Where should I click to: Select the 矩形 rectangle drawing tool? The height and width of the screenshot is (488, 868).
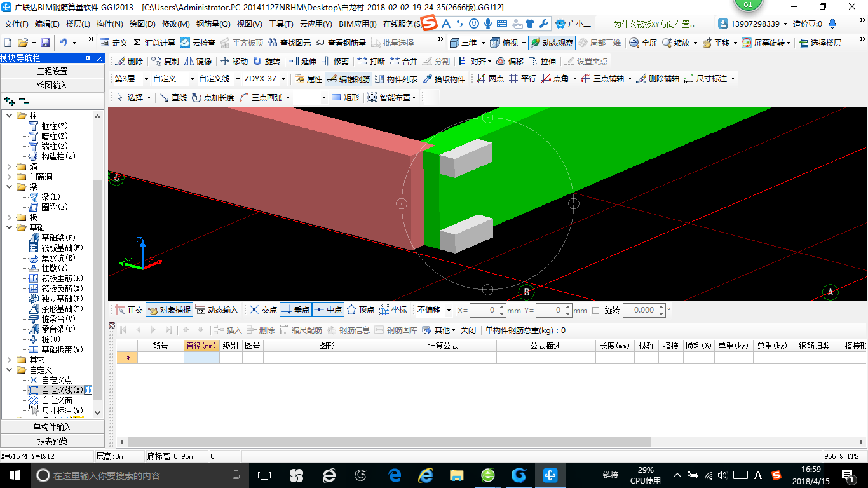345,97
